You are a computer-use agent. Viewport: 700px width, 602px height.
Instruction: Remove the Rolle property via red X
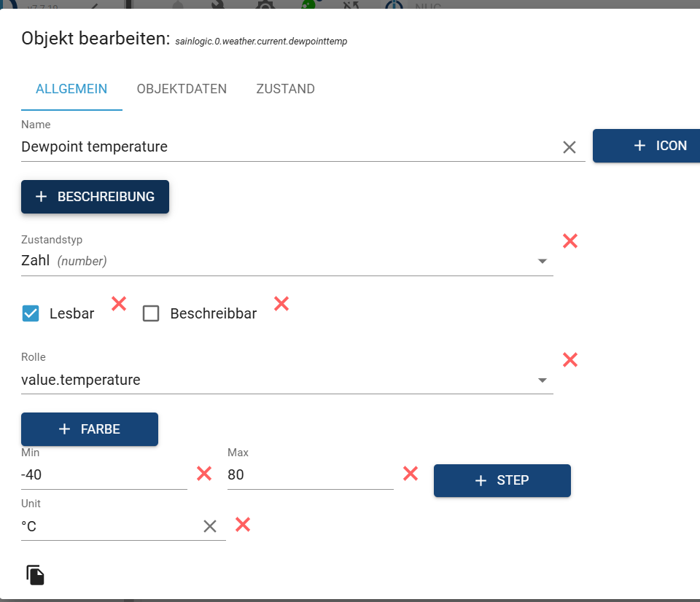[570, 359]
